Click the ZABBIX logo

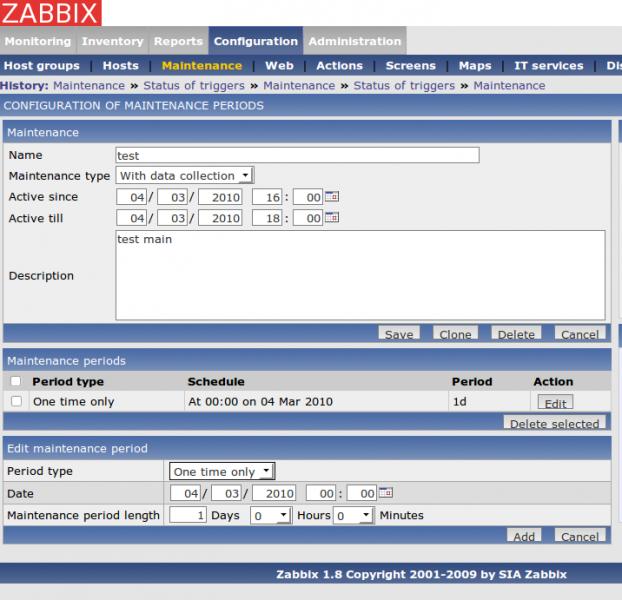click(51, 13)
